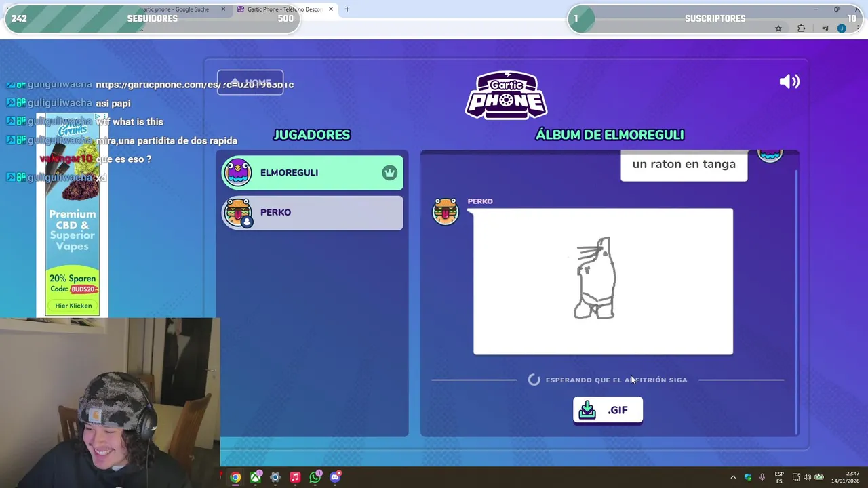868x488 pixels.
Task: Click PERKO's avatar beside the drawing
Action: click(446, 211)
